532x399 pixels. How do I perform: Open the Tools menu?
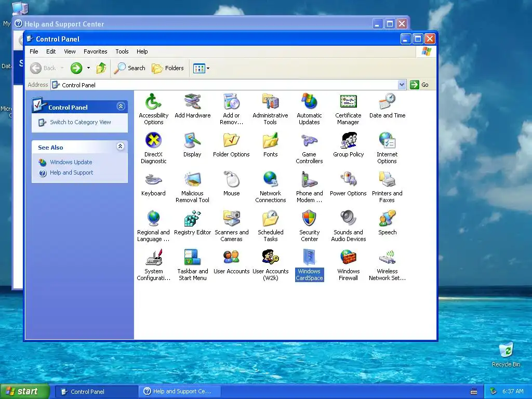(x=122, y=51)
